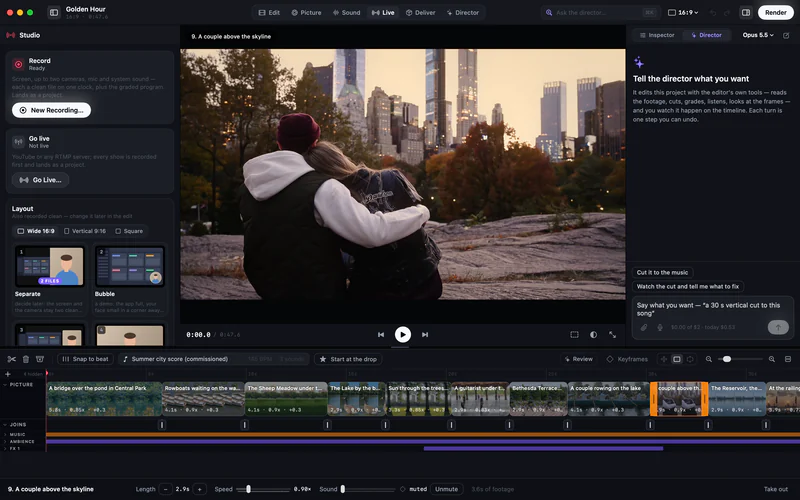Add track with plus icon above PICTURE
This screenshot has height=500, width=800.
point(8,374)
